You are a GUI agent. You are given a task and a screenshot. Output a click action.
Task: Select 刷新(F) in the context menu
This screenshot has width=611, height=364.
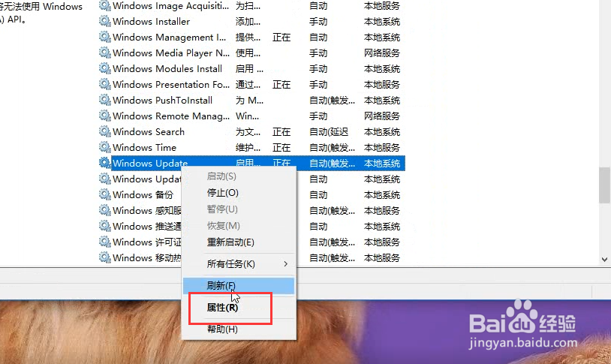pyautogui.click(x=239, y=286)
